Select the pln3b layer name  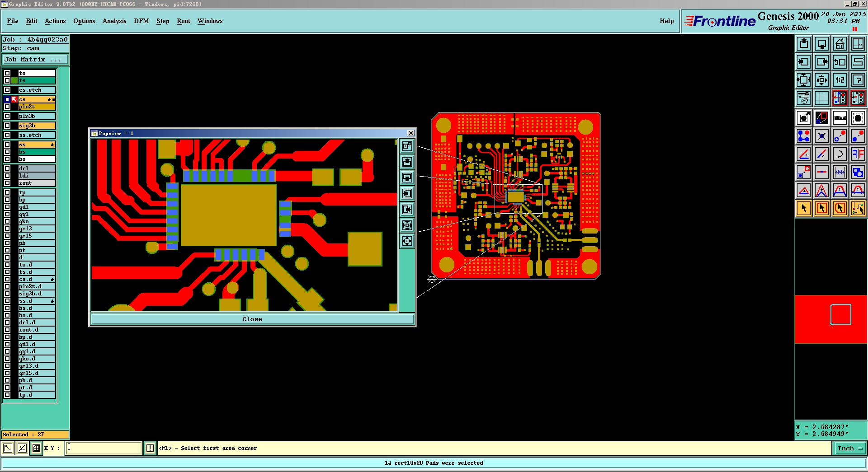pos(37,116)
